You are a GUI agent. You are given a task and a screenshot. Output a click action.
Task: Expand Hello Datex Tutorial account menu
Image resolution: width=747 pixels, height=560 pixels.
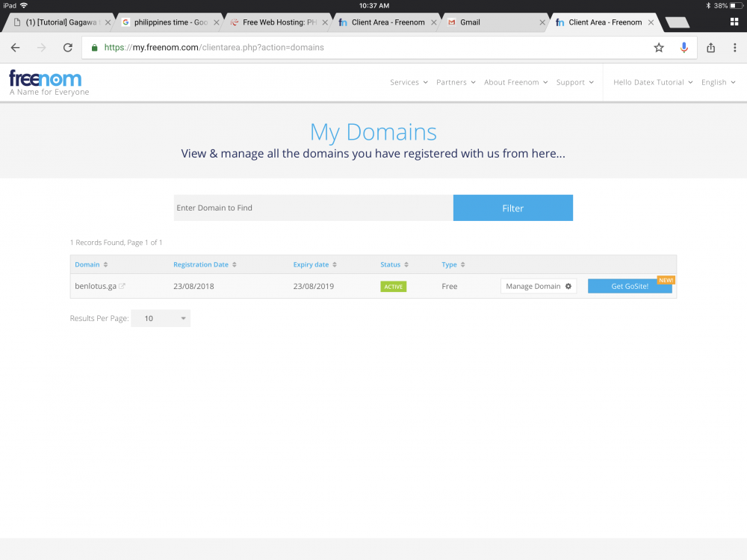coord(652,82)
